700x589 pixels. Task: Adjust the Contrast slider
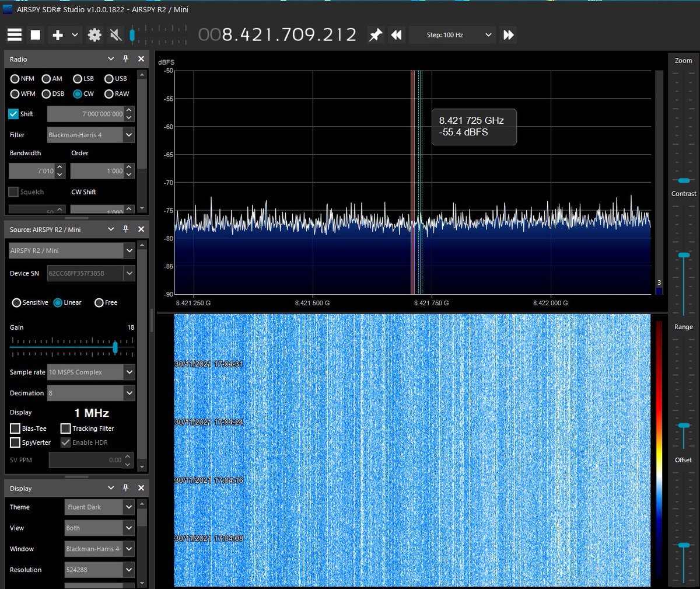pyautogui.click(x=684, y=255)
